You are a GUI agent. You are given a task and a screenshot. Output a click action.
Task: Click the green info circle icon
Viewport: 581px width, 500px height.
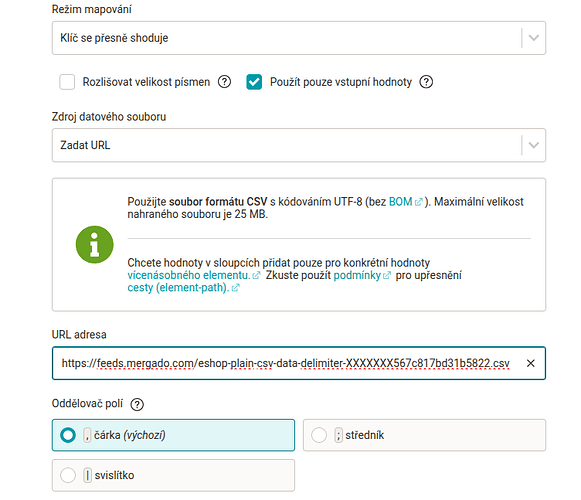point(94,245)
